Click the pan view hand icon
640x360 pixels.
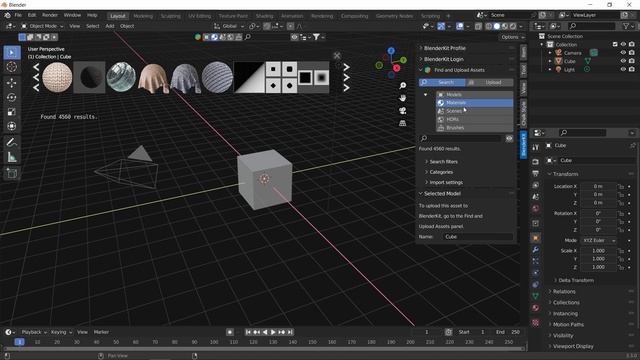pos(402,98)
